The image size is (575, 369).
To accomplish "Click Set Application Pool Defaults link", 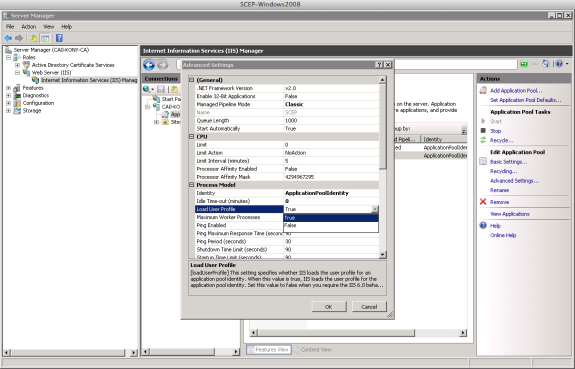I will click(525, 100).
